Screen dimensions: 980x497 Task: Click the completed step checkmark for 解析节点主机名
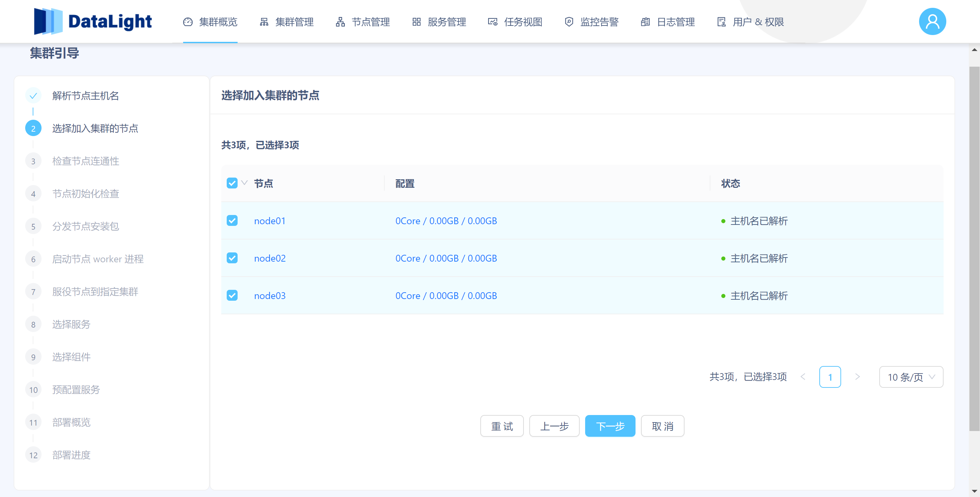pos(33,96)
